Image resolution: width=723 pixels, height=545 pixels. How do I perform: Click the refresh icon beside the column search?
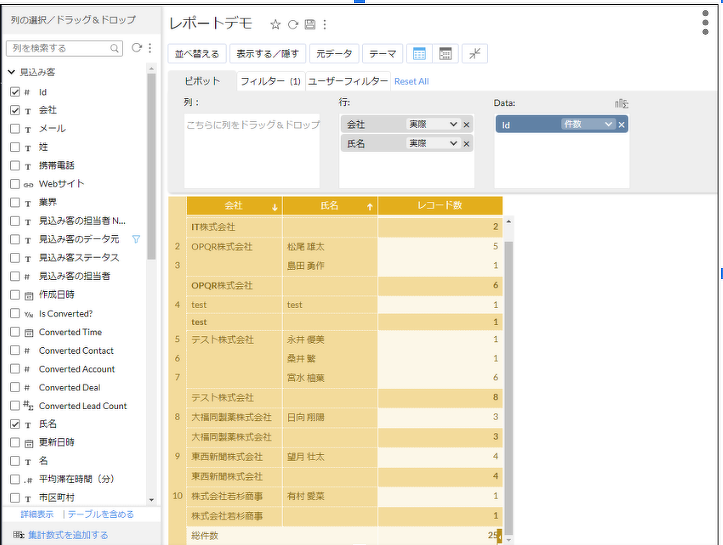[x=137, y=48]
